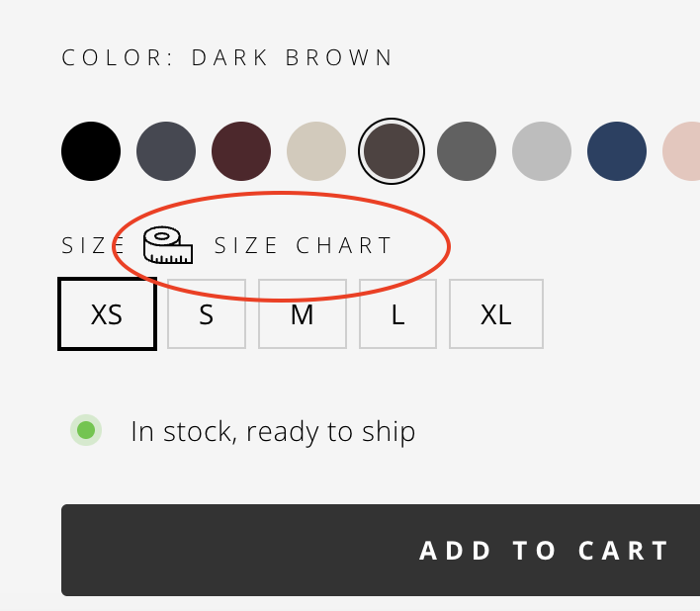700x611 pixels.
Task: Select size L
Action: (x=397, y=314)
